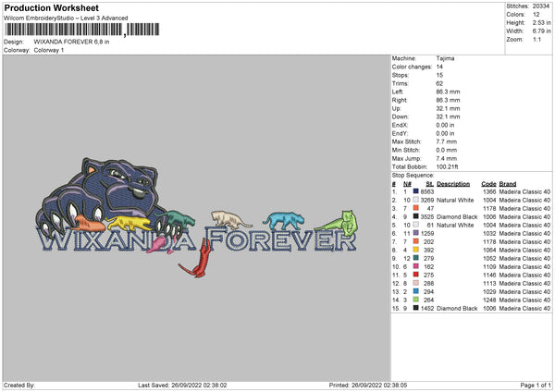Select the Created By footer label
This screenshot has height=392, width=555.
coord(19,385)
